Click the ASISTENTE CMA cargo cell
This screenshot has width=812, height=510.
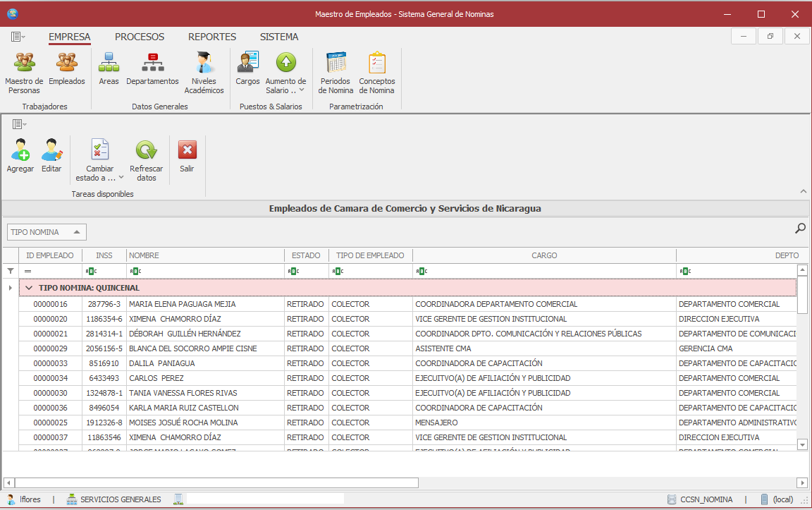(544, 348)
